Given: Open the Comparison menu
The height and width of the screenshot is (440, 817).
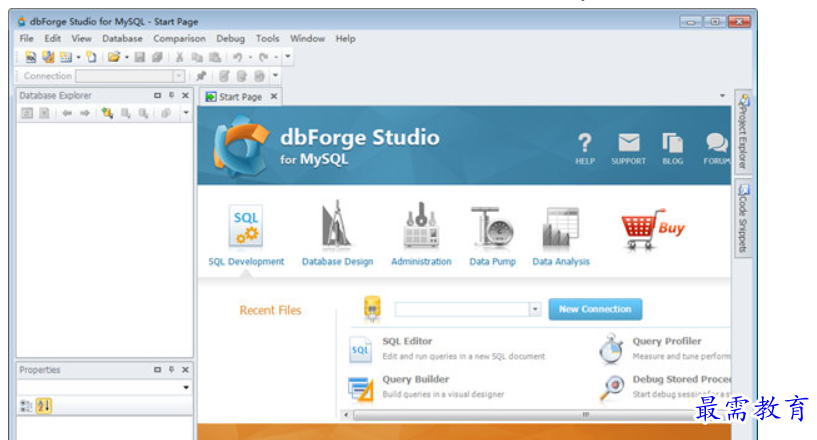Looking at the screenshot, I should click(x=179, y=39).
